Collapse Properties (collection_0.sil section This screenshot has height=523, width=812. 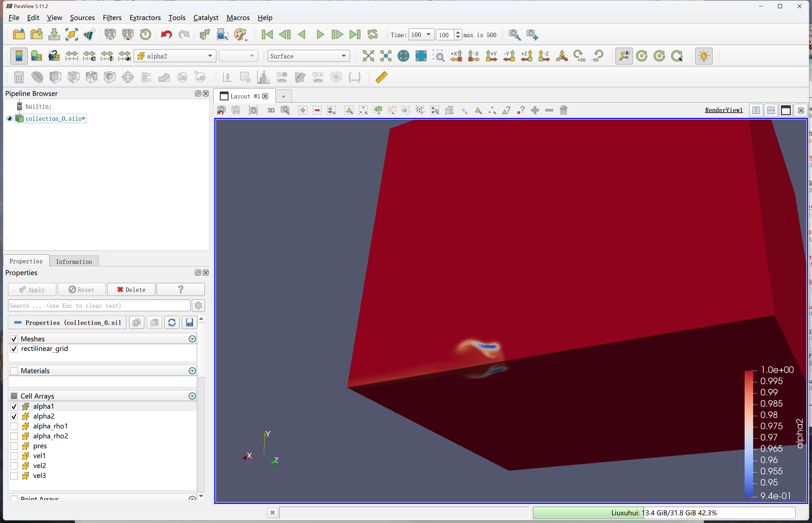[67, 322]
